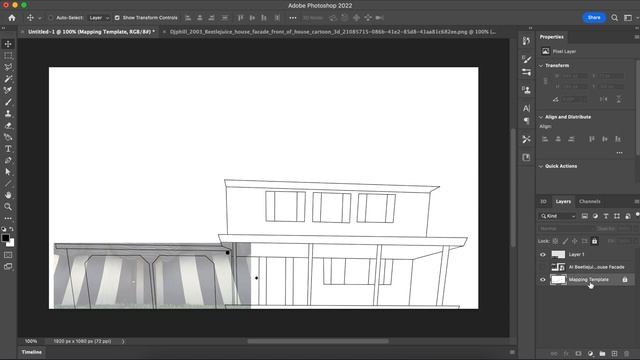The height and width of the screenshot is (360, 640).
Task: Open more options dots in options bar
Action: tap(293, 18)
